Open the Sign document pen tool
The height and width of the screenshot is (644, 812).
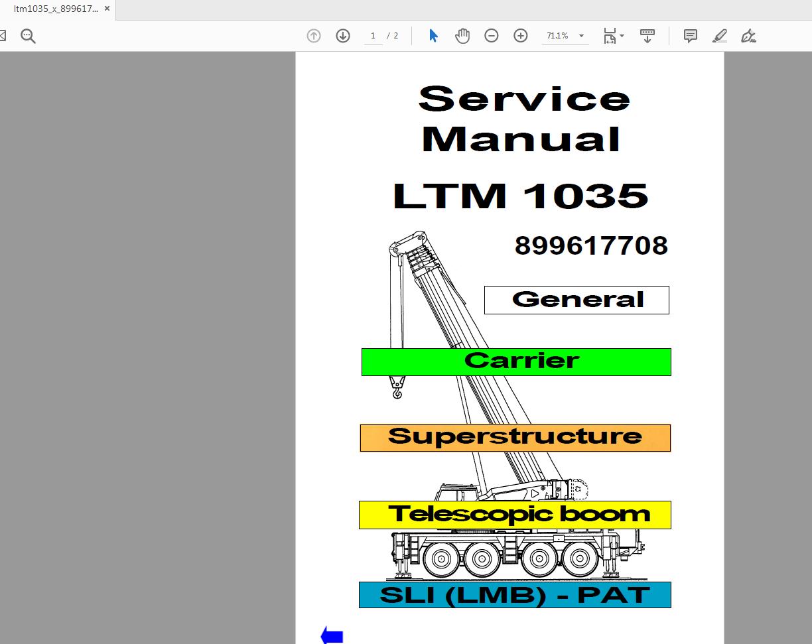tap(749, 36)
